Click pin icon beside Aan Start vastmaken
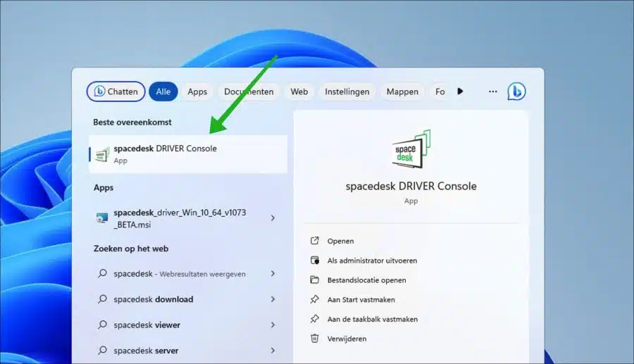 point(315,299)
